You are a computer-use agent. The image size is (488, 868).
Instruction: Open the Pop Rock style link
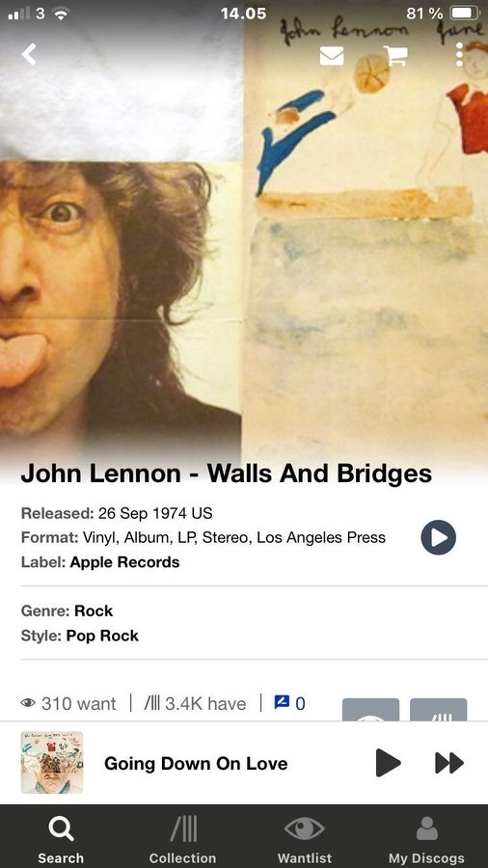pyautogui.click(x=102, y=636)
